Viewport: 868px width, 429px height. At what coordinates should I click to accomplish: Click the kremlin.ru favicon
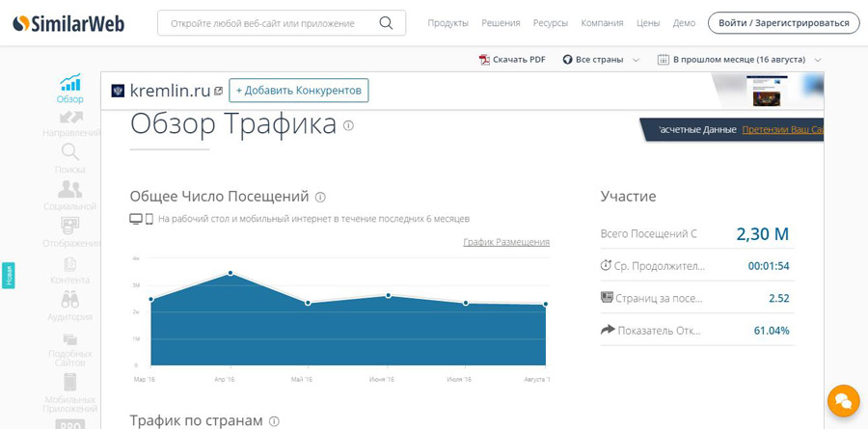[x=118, y=91]
